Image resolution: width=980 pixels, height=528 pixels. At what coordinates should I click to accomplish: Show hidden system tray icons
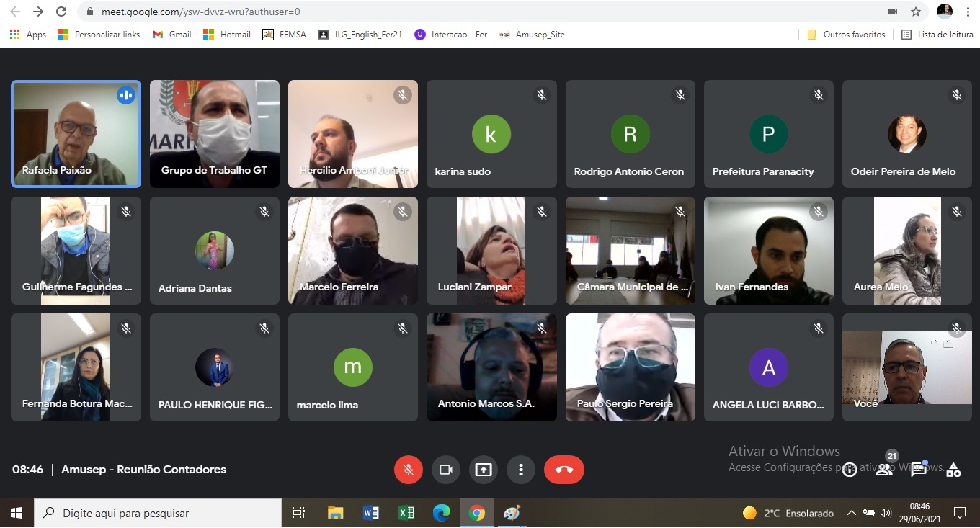coord(851,513)
